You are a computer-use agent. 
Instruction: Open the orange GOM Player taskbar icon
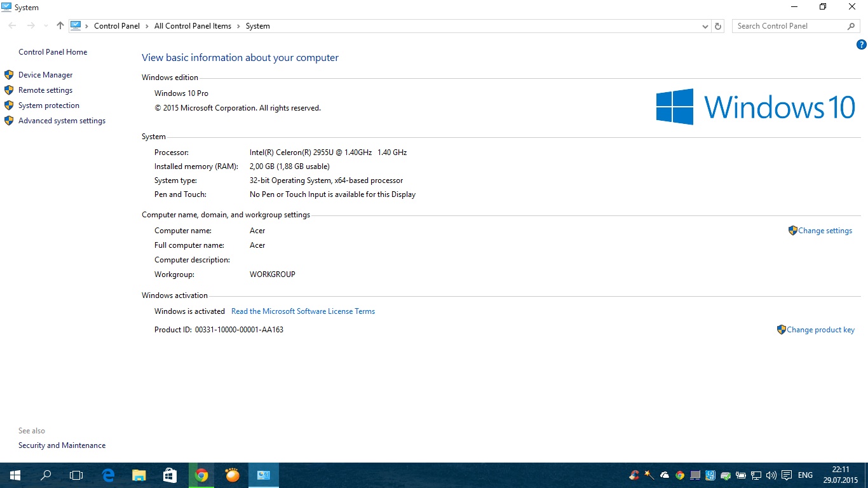pyautogui.click(x=233, y=475)
